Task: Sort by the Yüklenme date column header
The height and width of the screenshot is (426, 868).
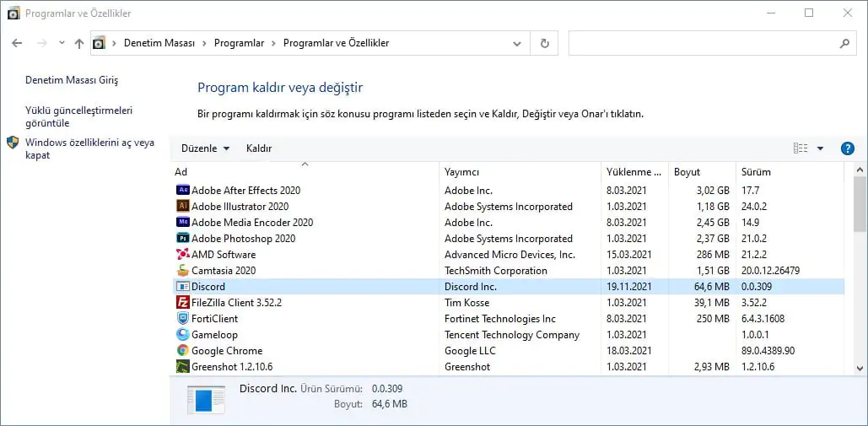Action: [635, 172]
